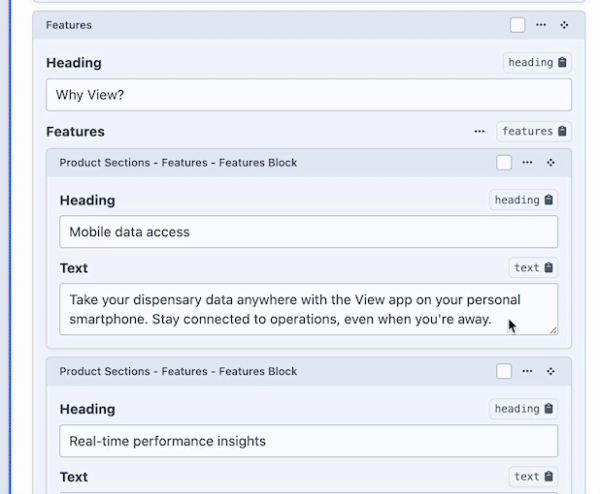This screenshot has height=494, width=600.
Task: Open the options menu of the first Features Block
Action: tap(527, 162)
